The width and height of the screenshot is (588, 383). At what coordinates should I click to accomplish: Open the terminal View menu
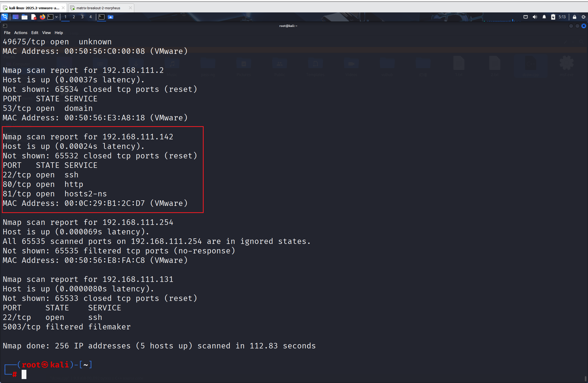coord(46,33)
